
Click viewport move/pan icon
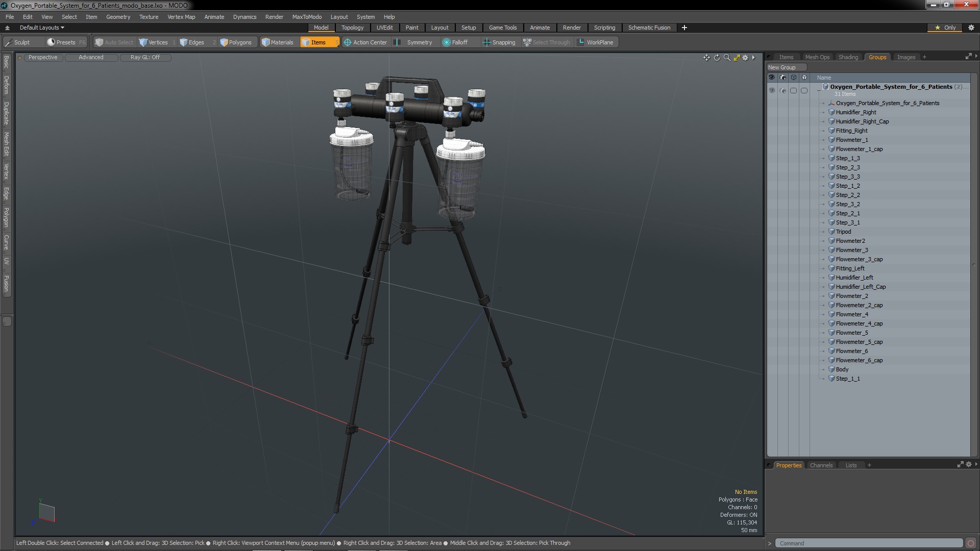pos(706,58)
